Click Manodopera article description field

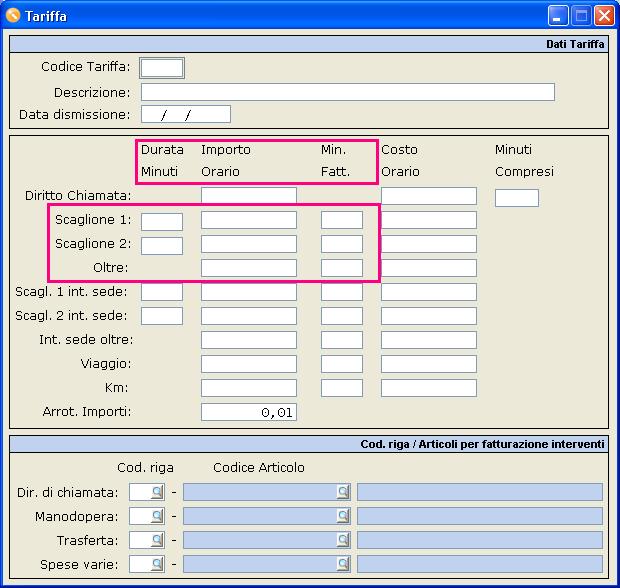(480, 516)
